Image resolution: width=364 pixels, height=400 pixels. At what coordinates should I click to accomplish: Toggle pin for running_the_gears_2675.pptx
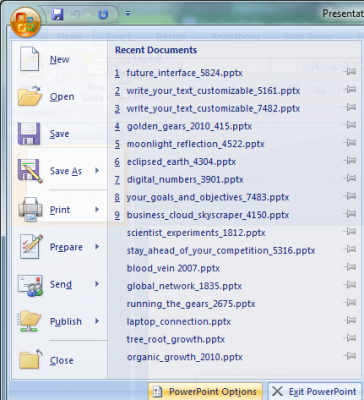[350, 302]
